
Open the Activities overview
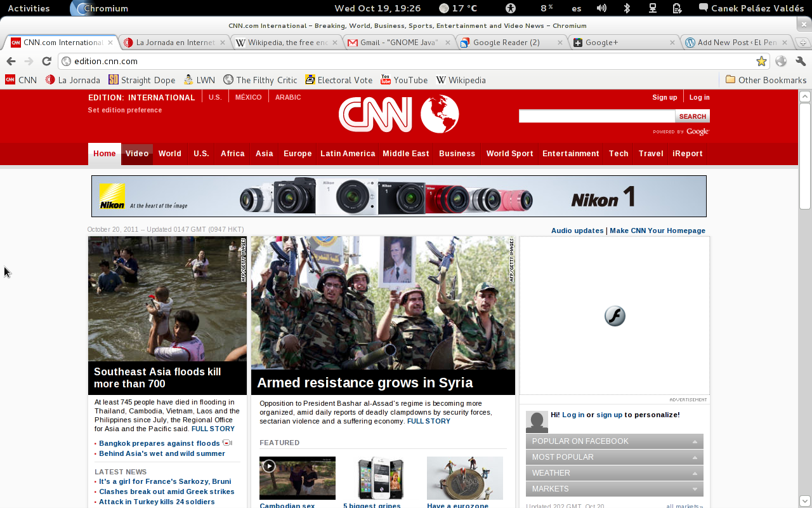pyautogui.click(x=29, y=8)
